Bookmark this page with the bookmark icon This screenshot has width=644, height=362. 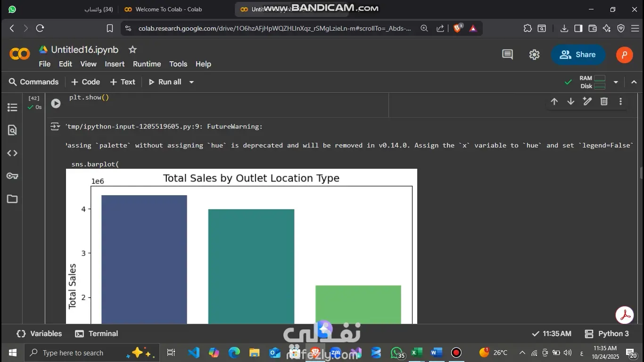[x=110, y=28]
